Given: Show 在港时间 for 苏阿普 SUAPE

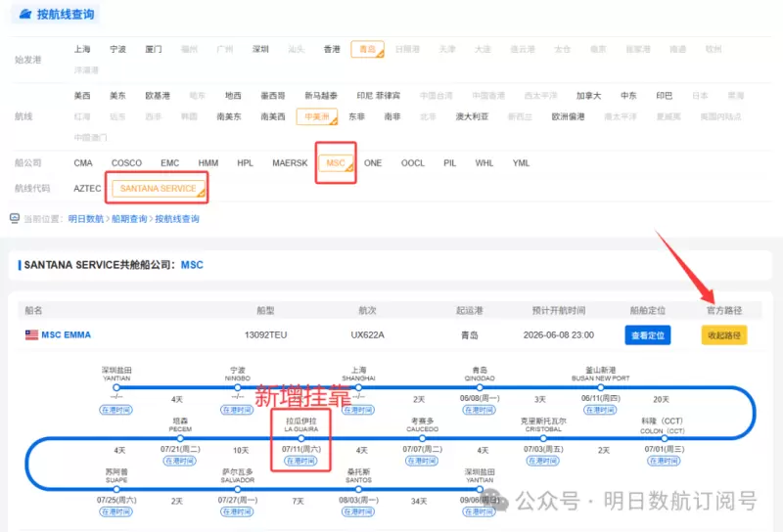Looking at the screenshot, I should pyautogui.click(x=115, y=511).
